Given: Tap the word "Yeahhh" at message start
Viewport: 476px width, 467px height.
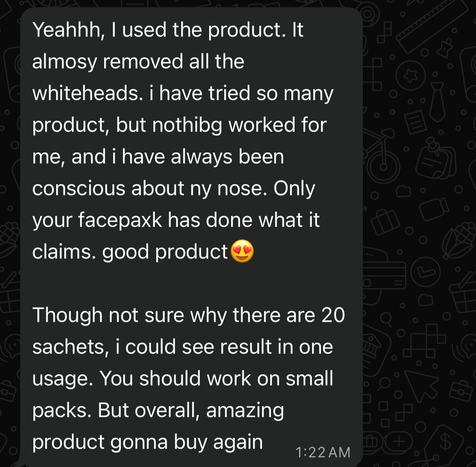Looking at the screenshot, I should point(67,30).
